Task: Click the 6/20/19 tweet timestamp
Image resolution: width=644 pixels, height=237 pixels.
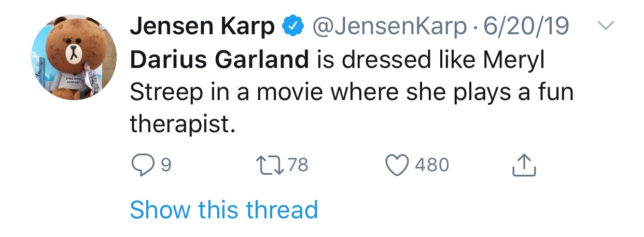Action: click(525, 26)
